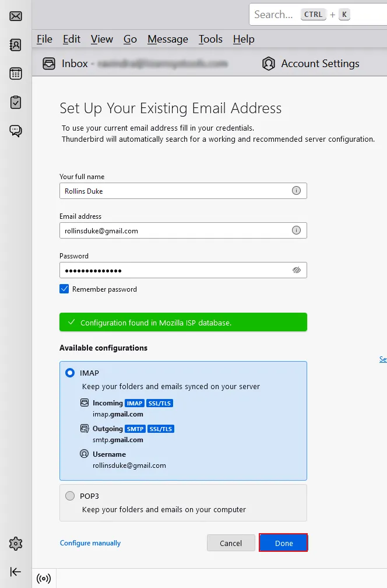Toggle password visibility eye icon

pyautogui.click(x=296, y=270)
